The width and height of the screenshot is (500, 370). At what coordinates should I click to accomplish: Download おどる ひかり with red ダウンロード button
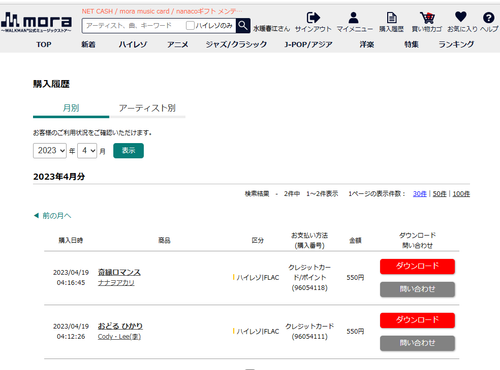tap(417, 320)
